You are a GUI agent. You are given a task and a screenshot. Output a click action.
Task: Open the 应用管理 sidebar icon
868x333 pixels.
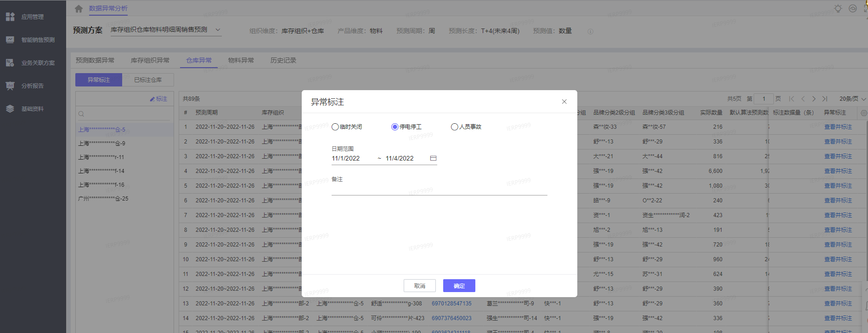[10, 17]
